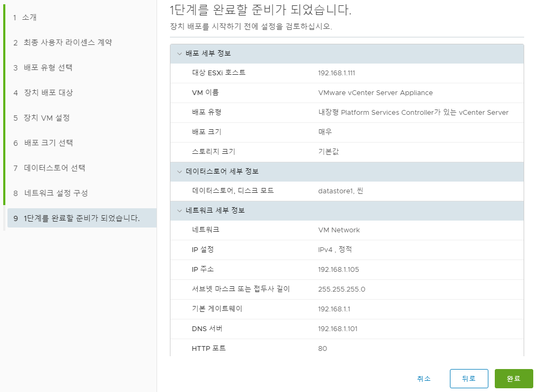Select step 9 1단계를 완료할 준비가 되었습니다
Viewport: 537px width, 392px height.
pyautogui.click(x=82, y=218)
